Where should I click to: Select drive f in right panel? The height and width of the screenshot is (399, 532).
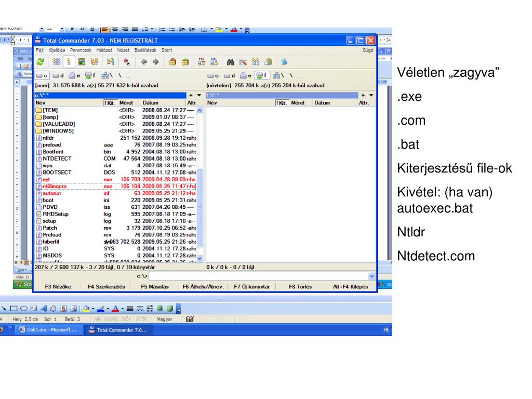pyautogui.click(x=262, y=76)
